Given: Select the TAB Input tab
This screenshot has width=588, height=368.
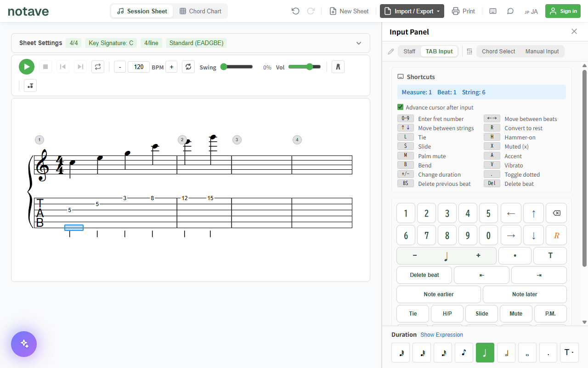Looking at the screenshot, I should 439,52.
